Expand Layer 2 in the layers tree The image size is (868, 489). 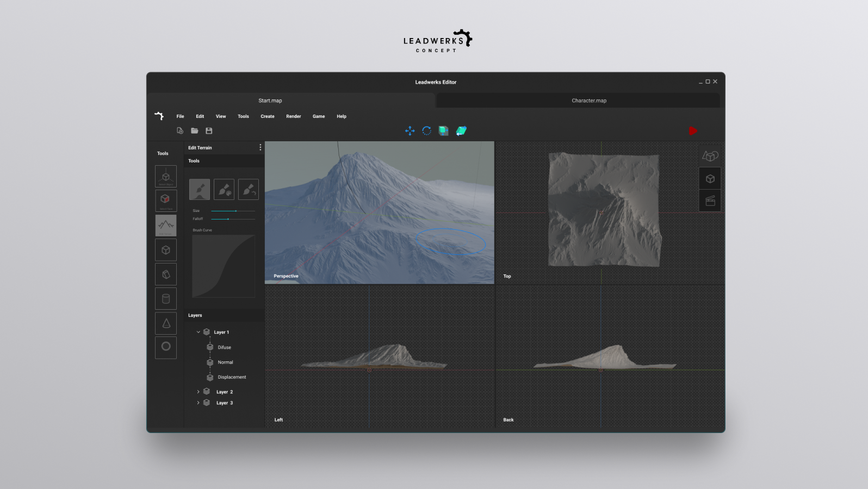198,392
